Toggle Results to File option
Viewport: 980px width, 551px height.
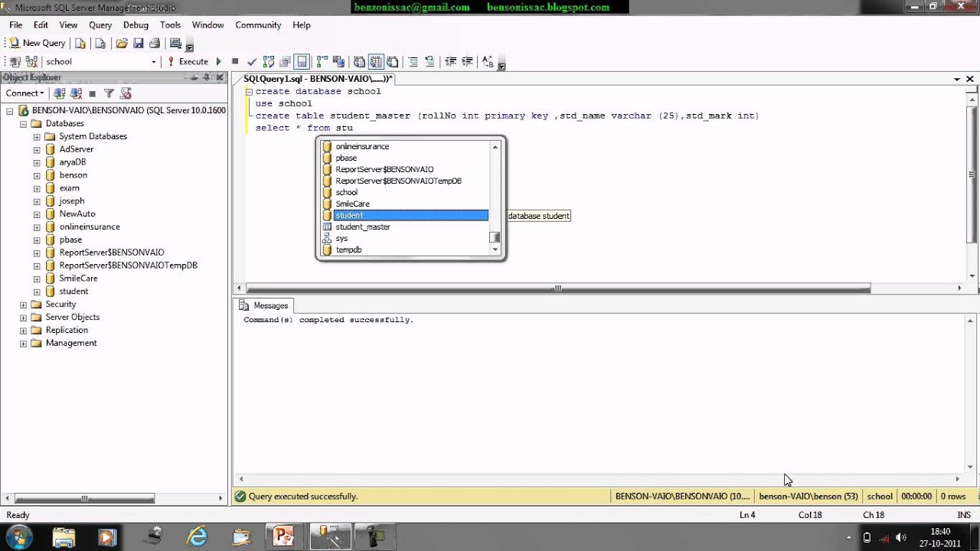(x=392, y=61)
